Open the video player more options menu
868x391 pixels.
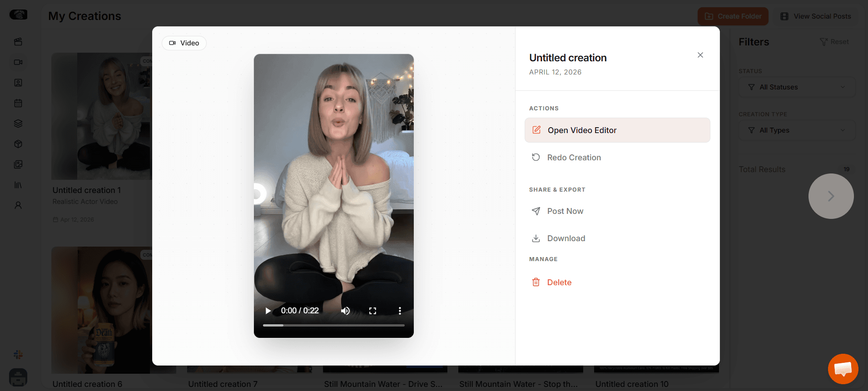400,311
